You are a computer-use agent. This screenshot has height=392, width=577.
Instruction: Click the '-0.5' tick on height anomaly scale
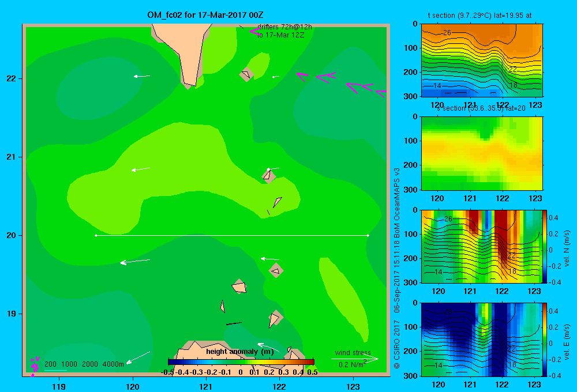[167, 372]
